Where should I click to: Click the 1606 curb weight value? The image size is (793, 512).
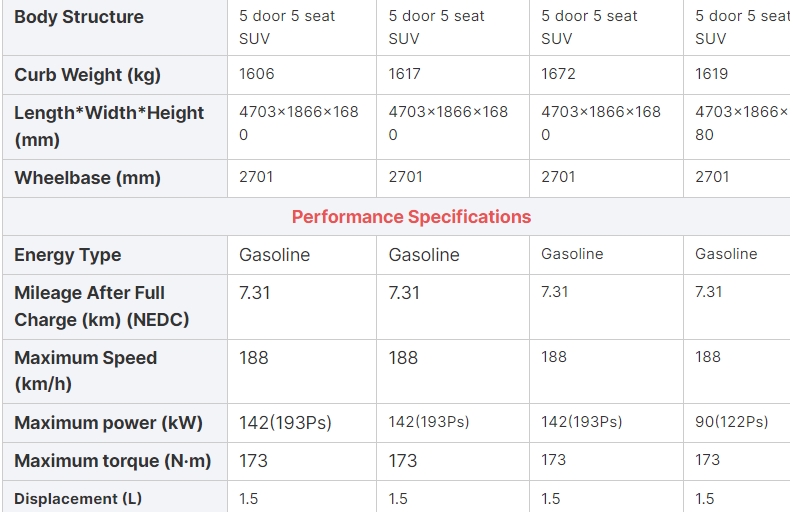pyautogui.click(x=257, y=74)
